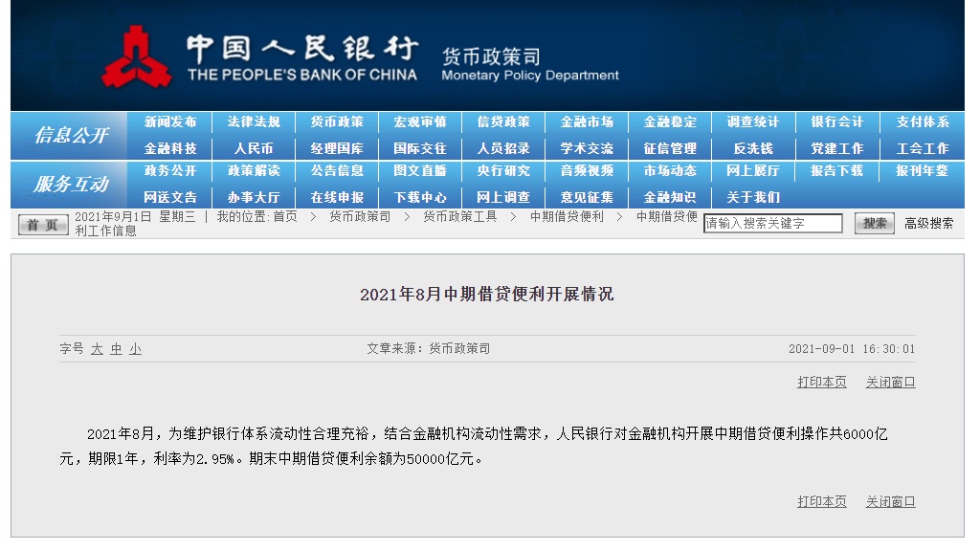Select 宏观审慎 in the navigation

(x=420, y=121)
